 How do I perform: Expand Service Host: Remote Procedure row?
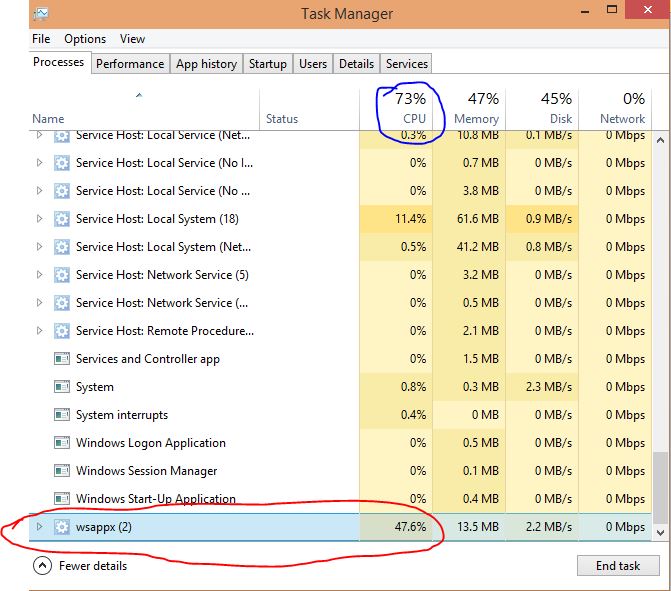click(x=40, y=331)
